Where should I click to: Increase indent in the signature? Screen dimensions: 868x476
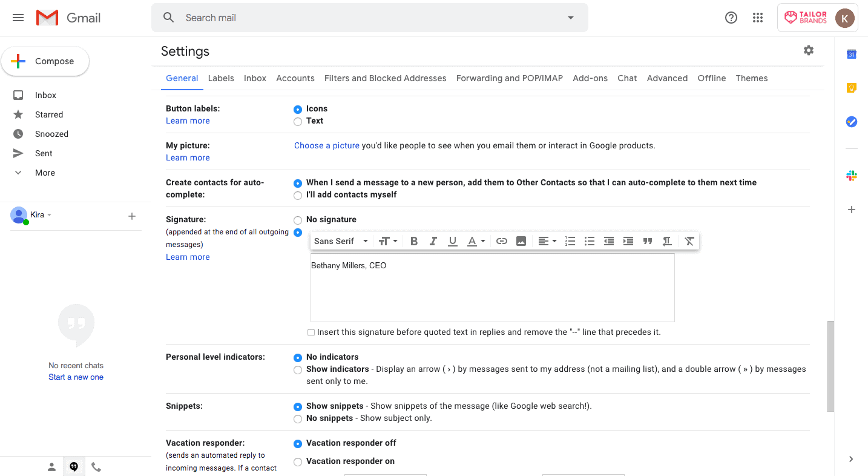(x=628, y=241)
